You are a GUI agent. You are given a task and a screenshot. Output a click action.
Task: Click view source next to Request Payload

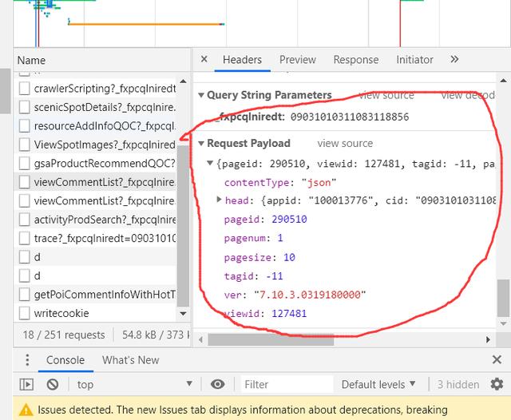pos(345,144)
